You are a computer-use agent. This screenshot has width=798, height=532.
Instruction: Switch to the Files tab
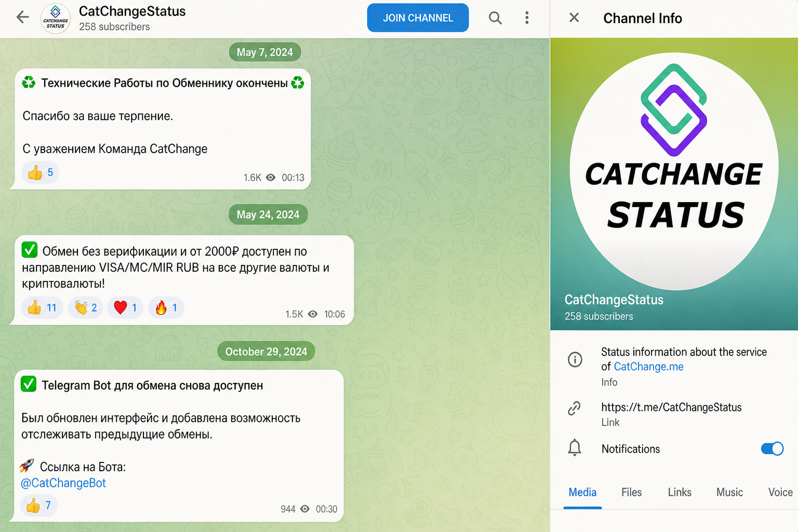[631, 493]
